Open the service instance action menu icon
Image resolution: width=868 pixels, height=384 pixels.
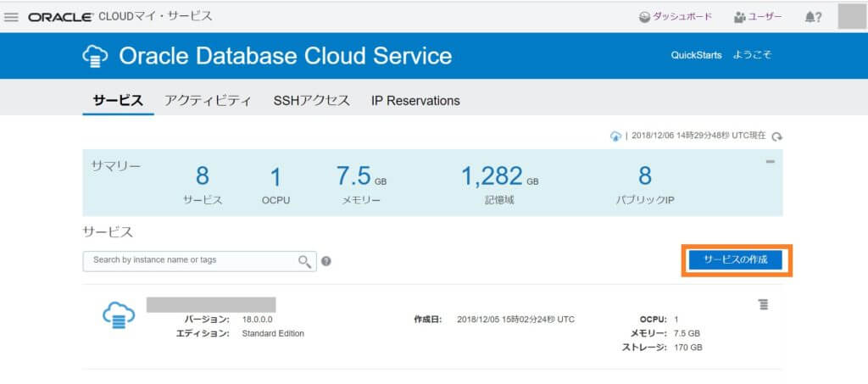point(763,304)
